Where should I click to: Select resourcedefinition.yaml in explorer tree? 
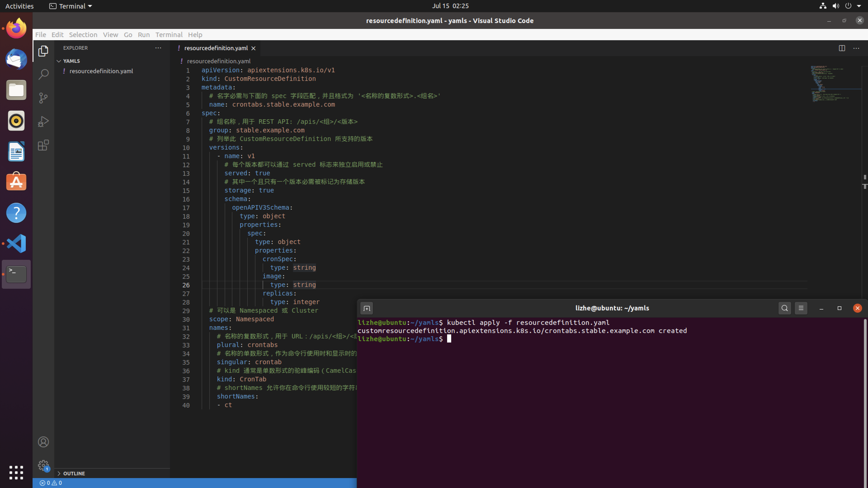click(101, 71)
